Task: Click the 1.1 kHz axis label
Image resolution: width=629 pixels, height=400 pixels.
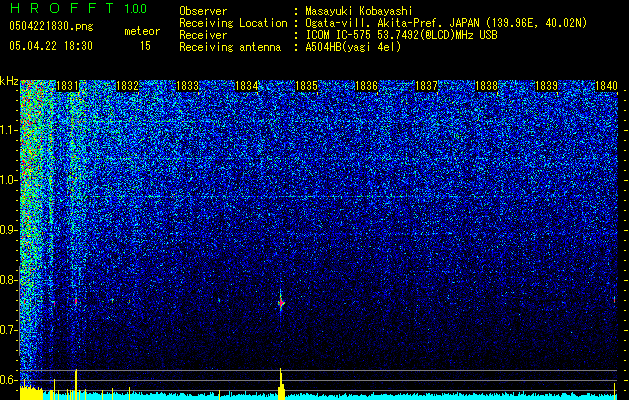Action: tap(9, 130)
